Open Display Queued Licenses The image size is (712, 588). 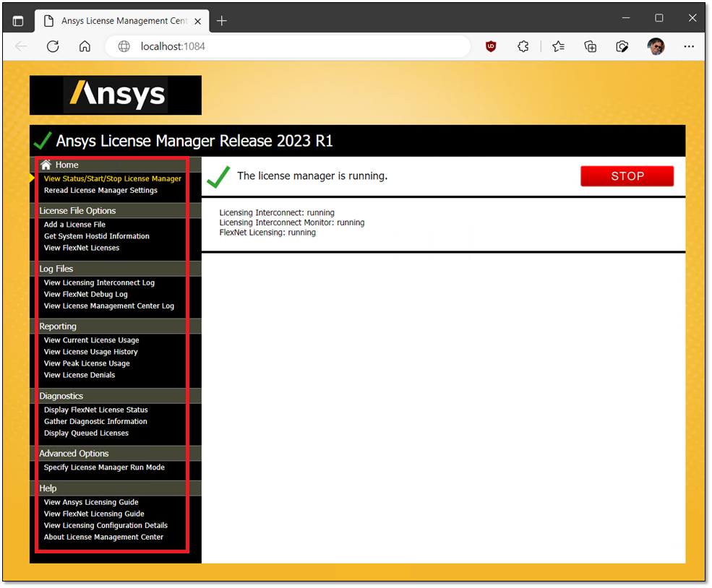pos(86,433)
